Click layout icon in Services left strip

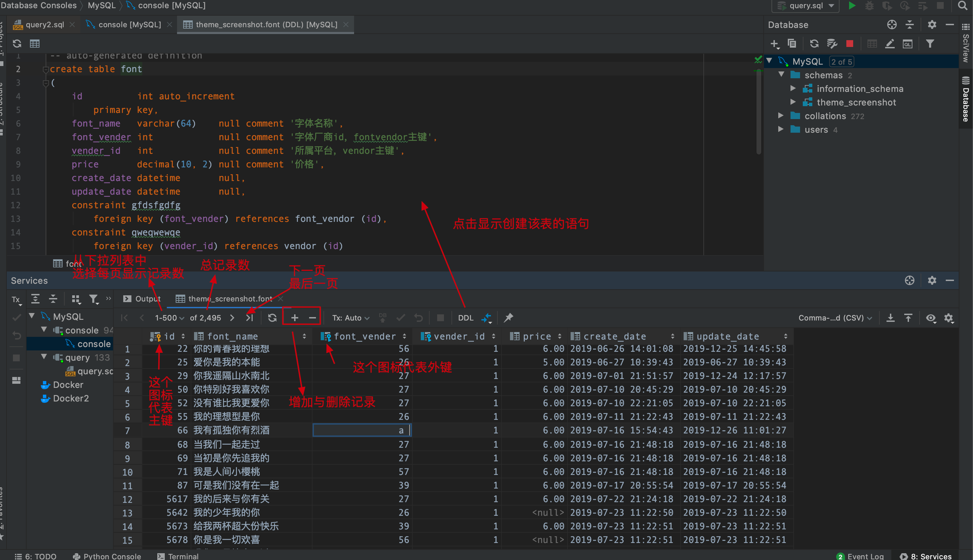pyautogui.click(x=16, y=380)
